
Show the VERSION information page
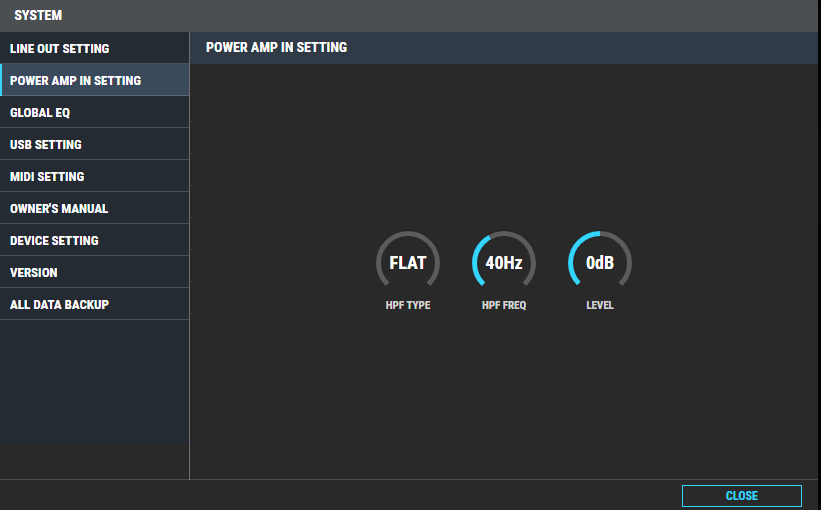[94, 272]
